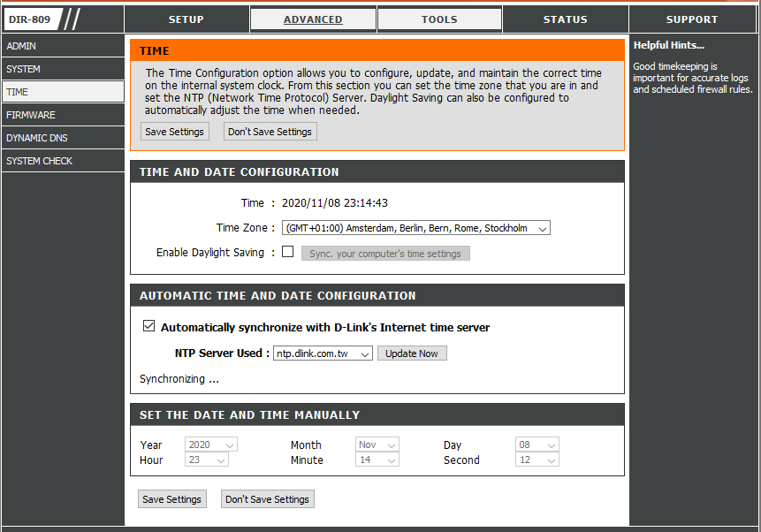Screen dimensions: 761x532
Task: Open the Minute dropdown
Action: (377, 460)
